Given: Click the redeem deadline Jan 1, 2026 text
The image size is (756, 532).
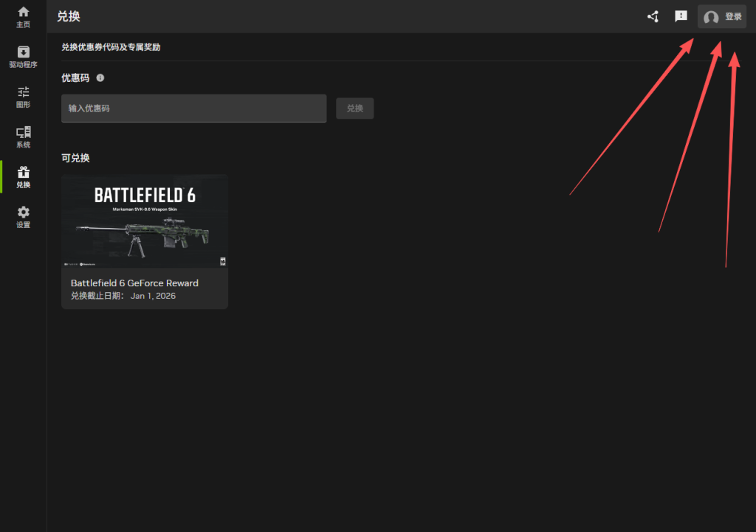Looking at the screenshot, I should [153, 296].
